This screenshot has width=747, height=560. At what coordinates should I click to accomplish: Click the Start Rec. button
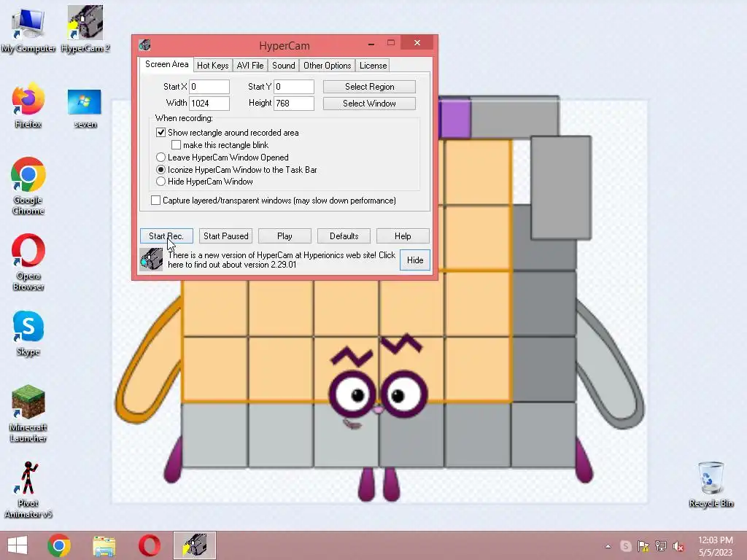point(166,236)
